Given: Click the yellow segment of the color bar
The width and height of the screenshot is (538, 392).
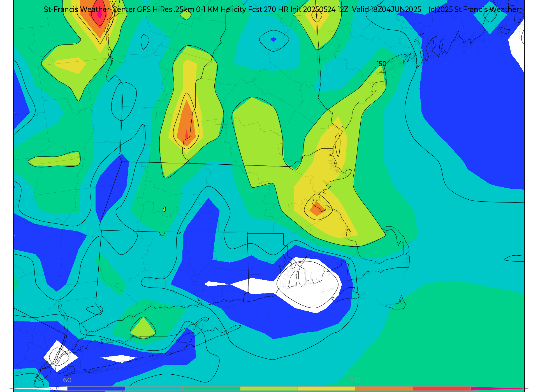Looking at the screenshot, I should [x=326, y=389].
